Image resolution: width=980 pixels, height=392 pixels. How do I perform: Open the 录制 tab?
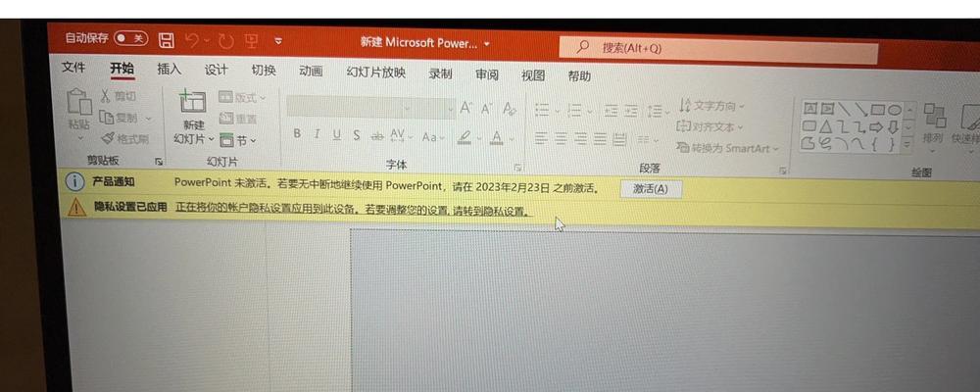pyautogui.click(x=440, y=73)
